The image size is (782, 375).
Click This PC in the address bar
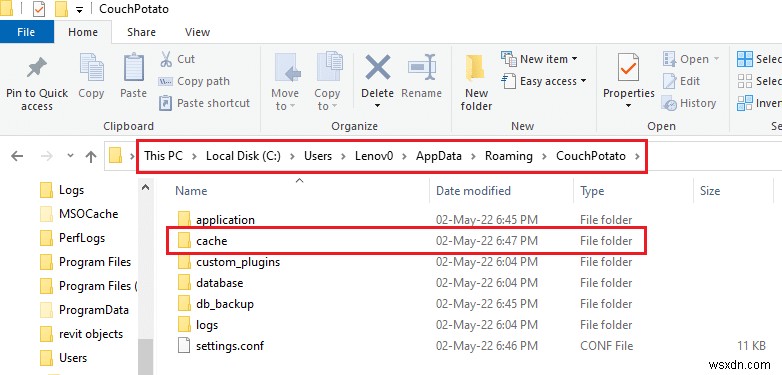click(164, 156)
